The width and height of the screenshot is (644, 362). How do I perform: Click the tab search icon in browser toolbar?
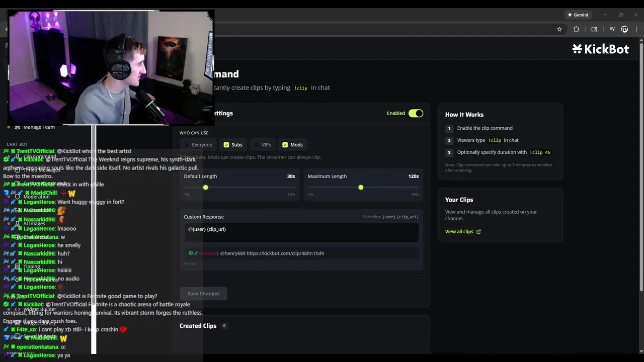[594, 29]
